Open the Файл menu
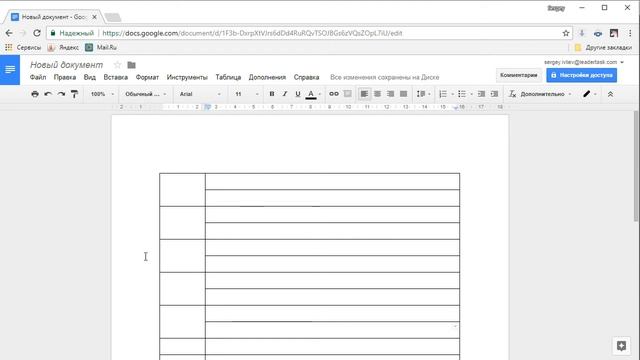 click(38, 77)
